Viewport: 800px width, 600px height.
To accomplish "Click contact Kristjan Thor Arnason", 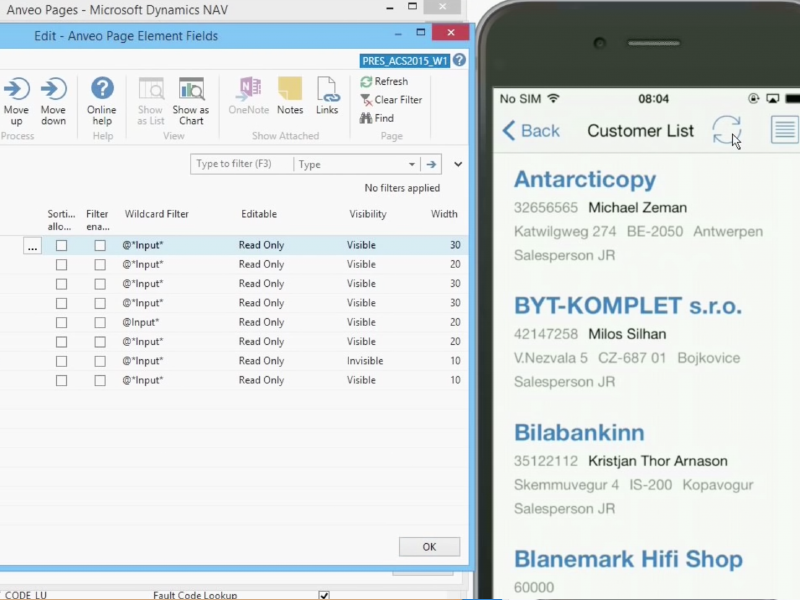I will point(658,461).
